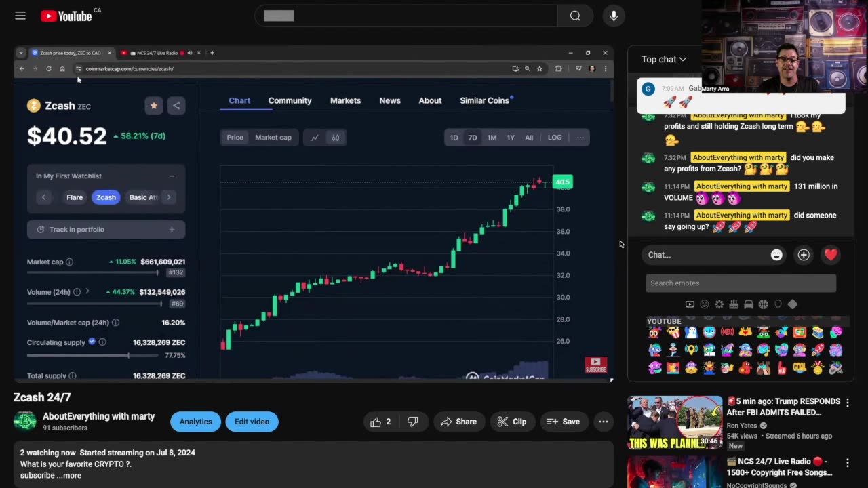This screenshot has width=868, height=488.
Task: Select nature flower emote category
Action: (719, 304)
